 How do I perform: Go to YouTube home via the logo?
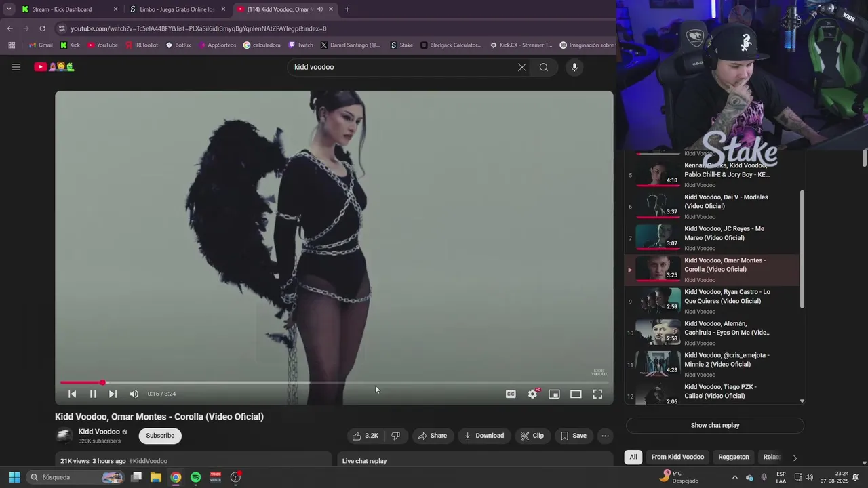tap(54, 67)
